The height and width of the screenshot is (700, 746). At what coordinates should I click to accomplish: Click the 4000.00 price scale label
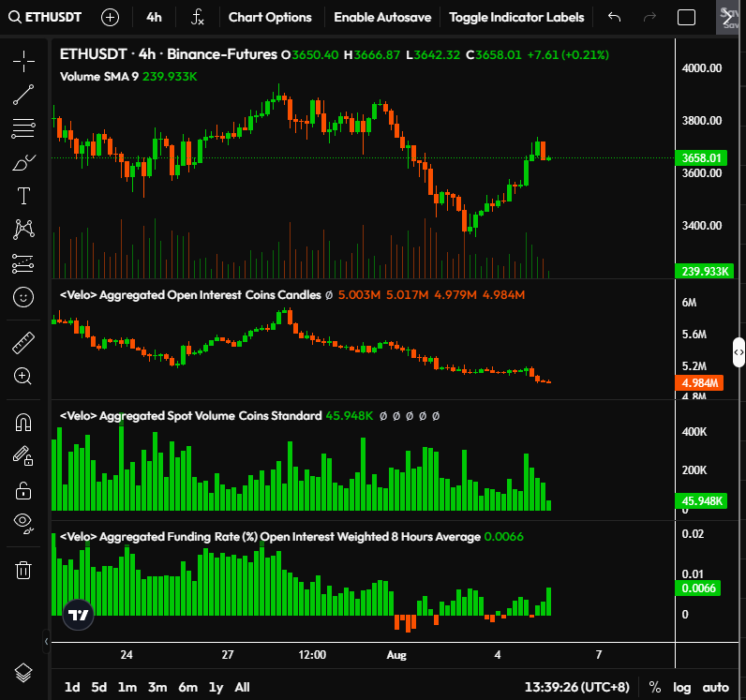702,68
